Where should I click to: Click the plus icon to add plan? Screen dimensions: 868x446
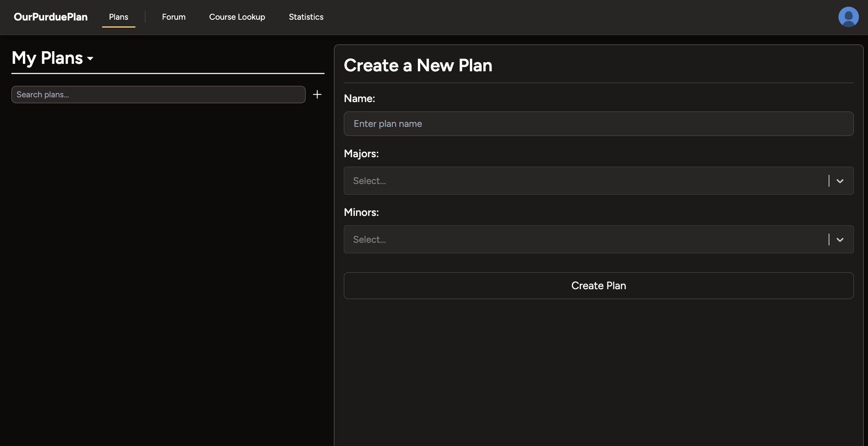point(317,95)
